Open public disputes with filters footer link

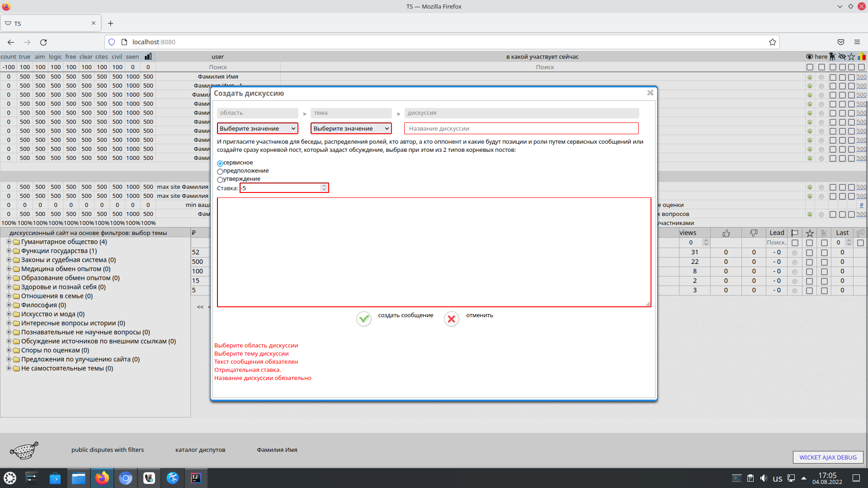coord(108,450)
